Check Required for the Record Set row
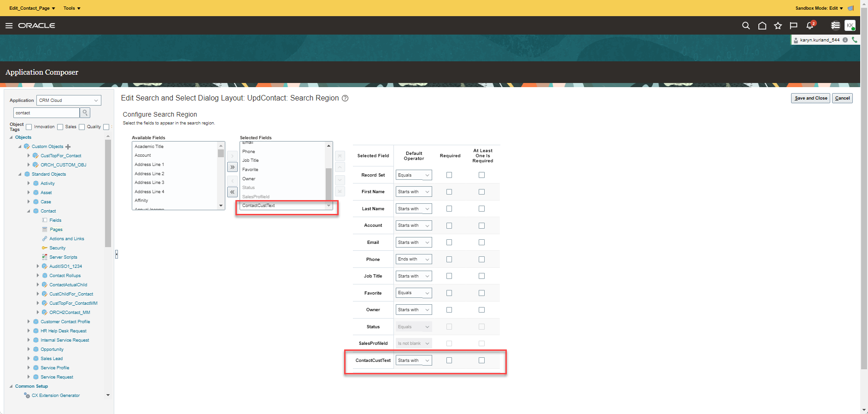The height and width of the screenshot is (414, 868). (449, 175)
